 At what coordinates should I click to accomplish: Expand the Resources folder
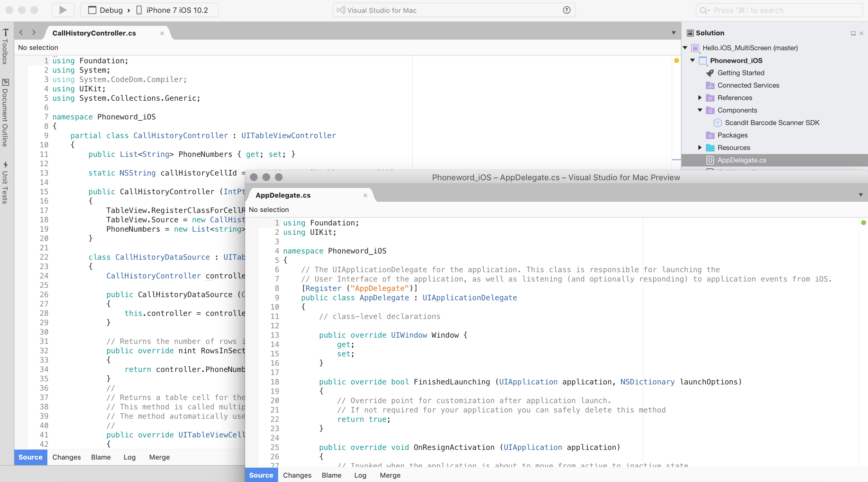(x=700, y=148)
